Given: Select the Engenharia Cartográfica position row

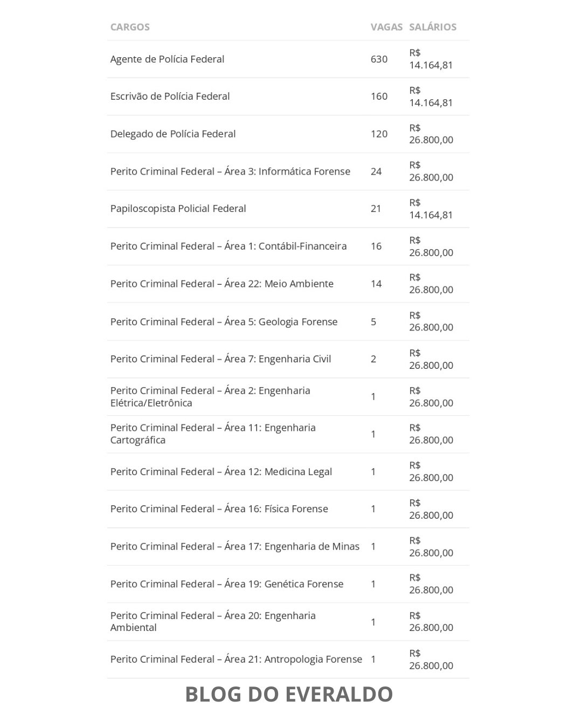Looking at the screenshot, I should [213, 434].
